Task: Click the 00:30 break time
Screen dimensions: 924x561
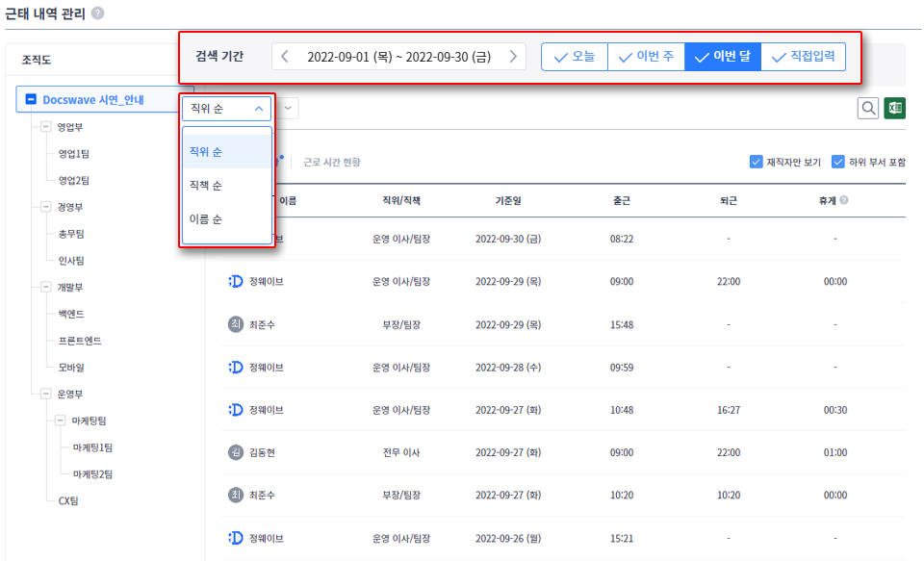Action: (835, 410)
